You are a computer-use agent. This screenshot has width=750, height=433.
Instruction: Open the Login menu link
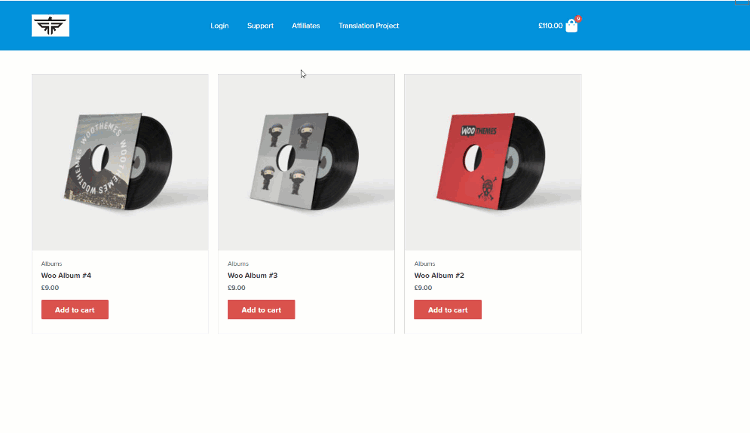coord(220,26)
